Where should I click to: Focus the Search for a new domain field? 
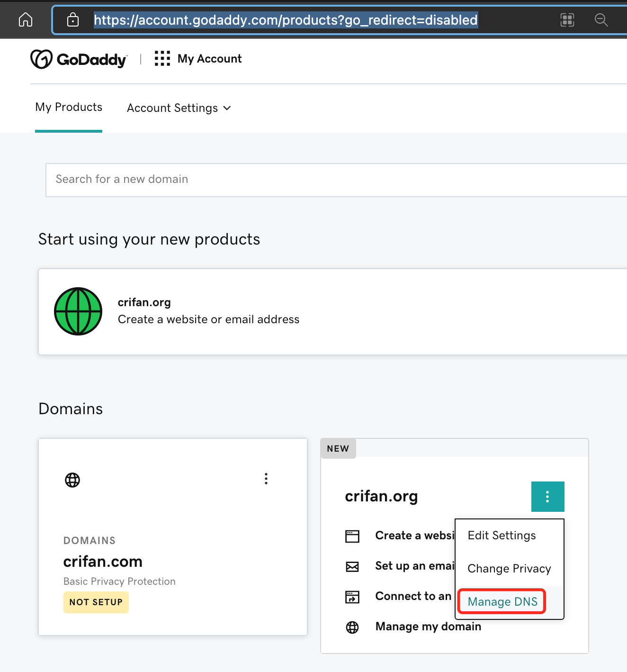(336, 180)
